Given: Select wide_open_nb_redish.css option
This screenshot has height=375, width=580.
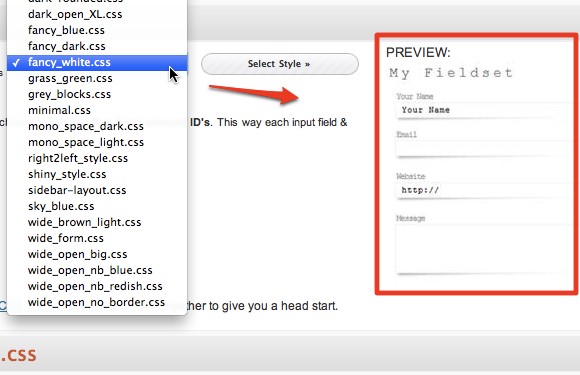Looking at the screenshot, I should [97, 286].
